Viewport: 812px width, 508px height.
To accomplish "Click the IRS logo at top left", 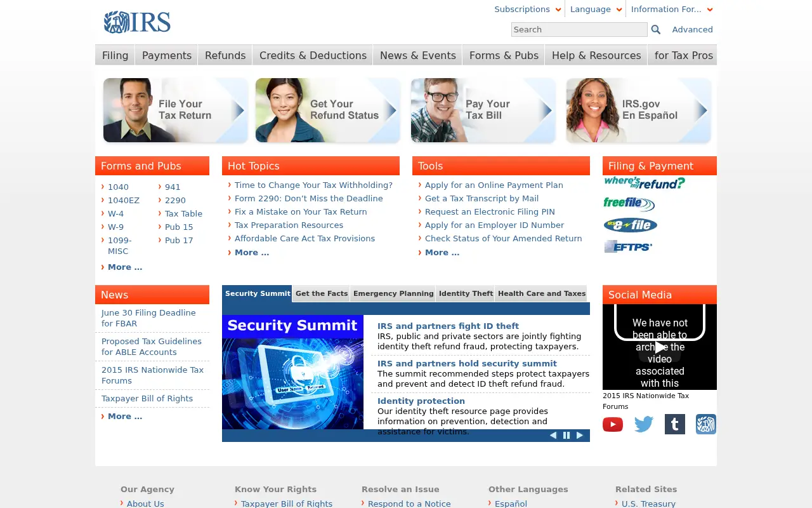I will tap(137, 22).
